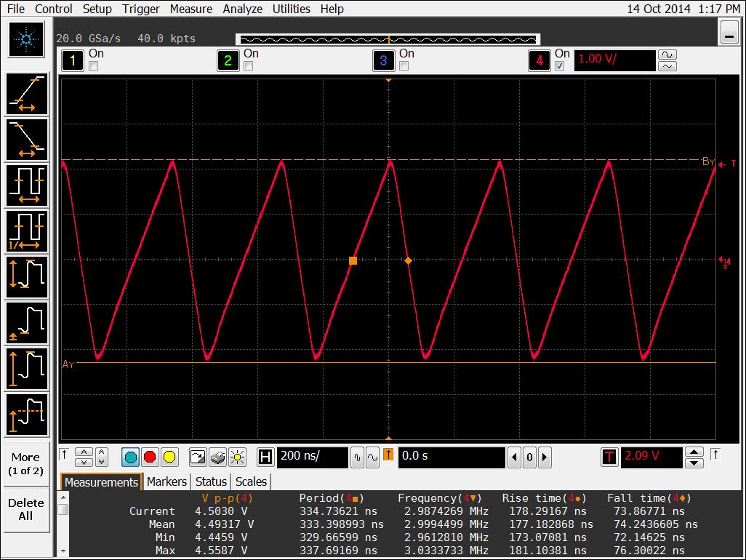Minimize the top panel with dash button
Screen dimensions: 746x560
tap(729, 33)
